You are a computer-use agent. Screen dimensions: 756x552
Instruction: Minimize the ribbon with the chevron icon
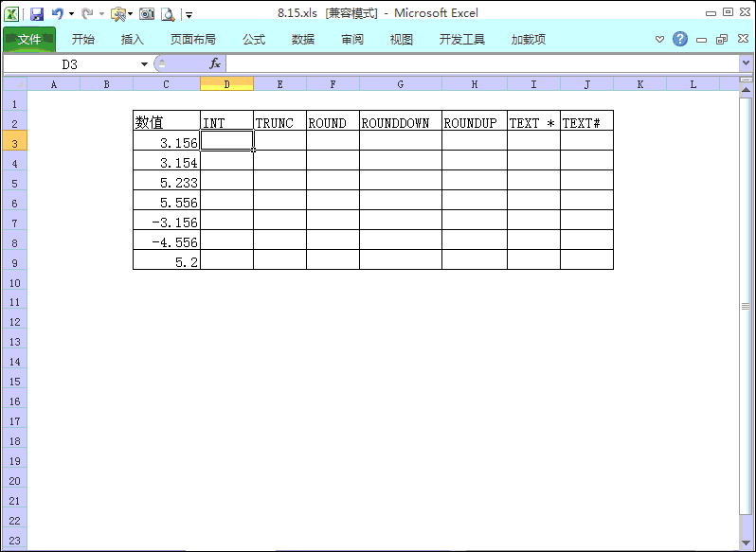point(659,39)
